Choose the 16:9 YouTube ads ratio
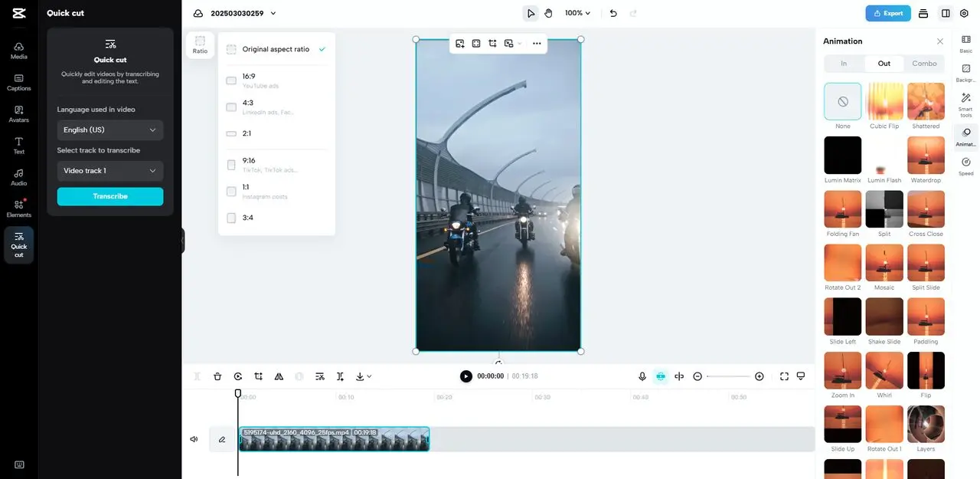This screenshot has height=479, width=980. (276, 80)
